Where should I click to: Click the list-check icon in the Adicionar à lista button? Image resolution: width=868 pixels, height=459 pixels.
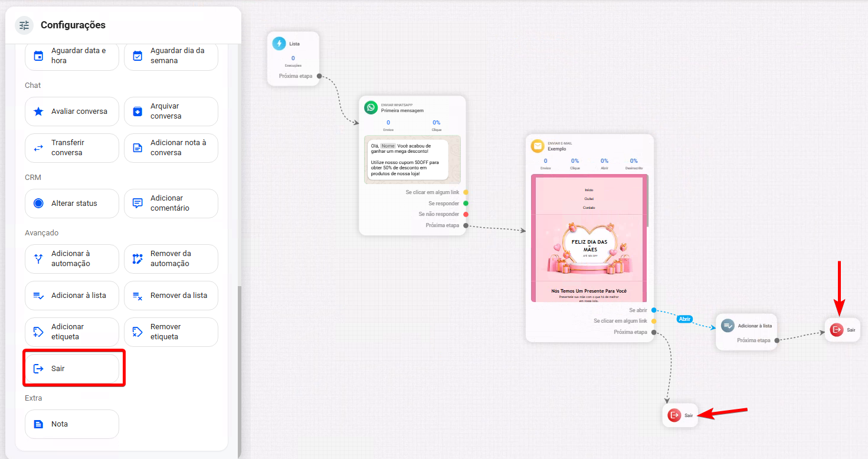click(38, 296)
